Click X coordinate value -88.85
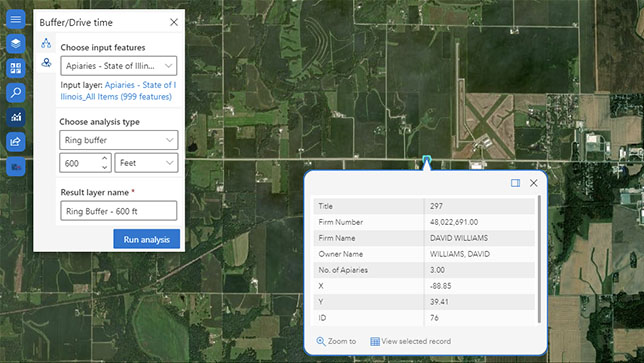 pos(440,286)
